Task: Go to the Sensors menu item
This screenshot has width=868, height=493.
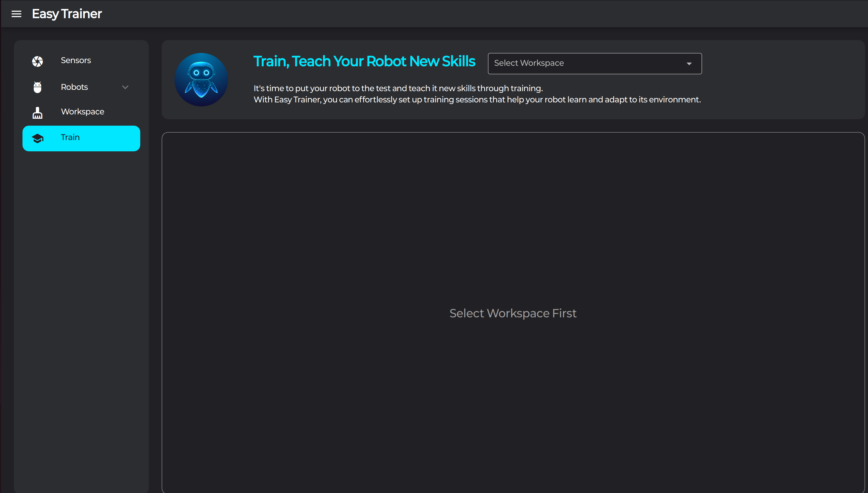Action: tap(76, 60)
